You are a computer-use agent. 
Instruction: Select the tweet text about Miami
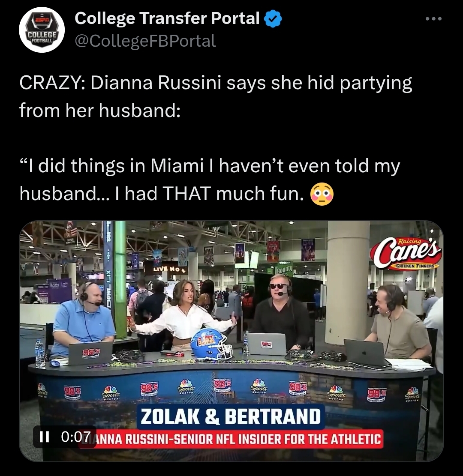[210, 180]
